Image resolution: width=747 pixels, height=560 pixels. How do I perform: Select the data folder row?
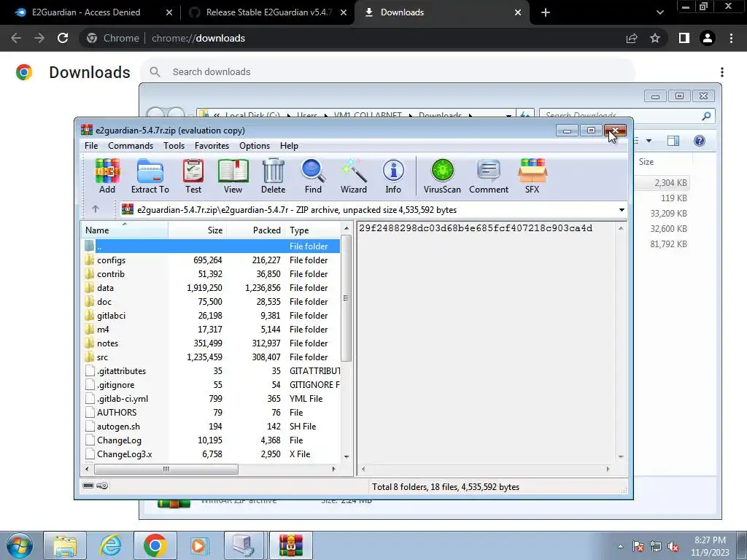point(211,287)
